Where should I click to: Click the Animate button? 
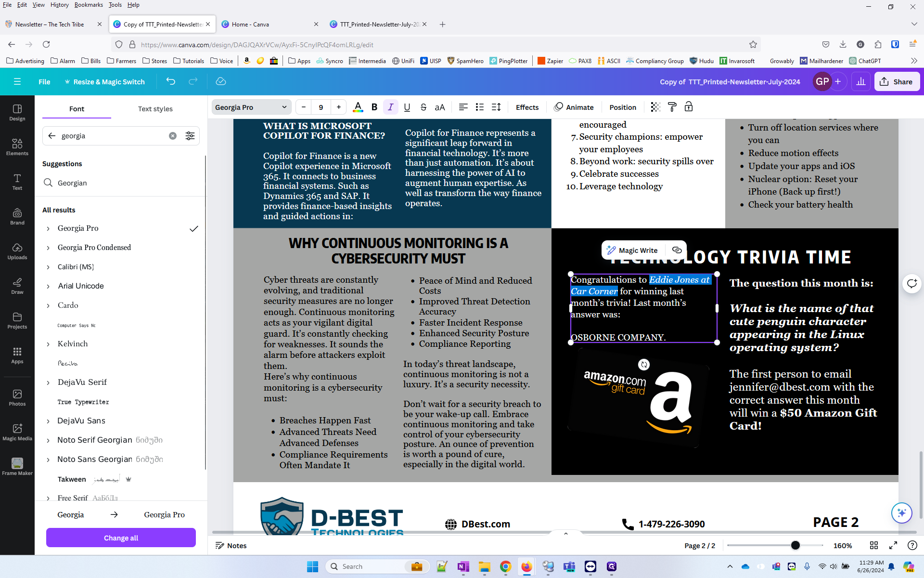pyautogui.click(x=574, y=107)
